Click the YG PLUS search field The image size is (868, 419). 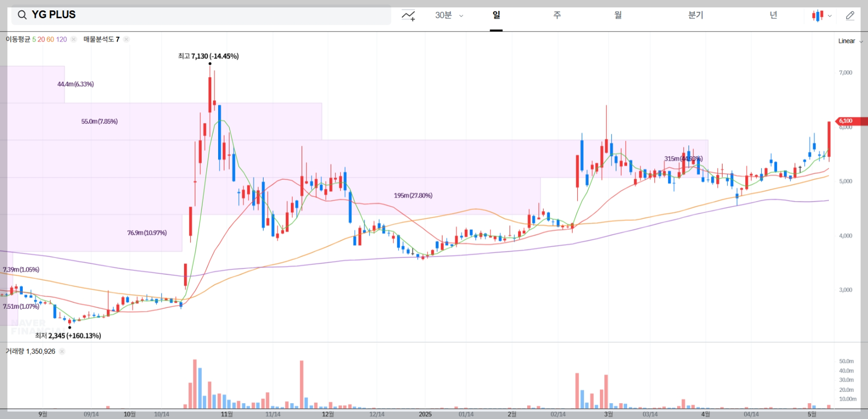(201, 15)
